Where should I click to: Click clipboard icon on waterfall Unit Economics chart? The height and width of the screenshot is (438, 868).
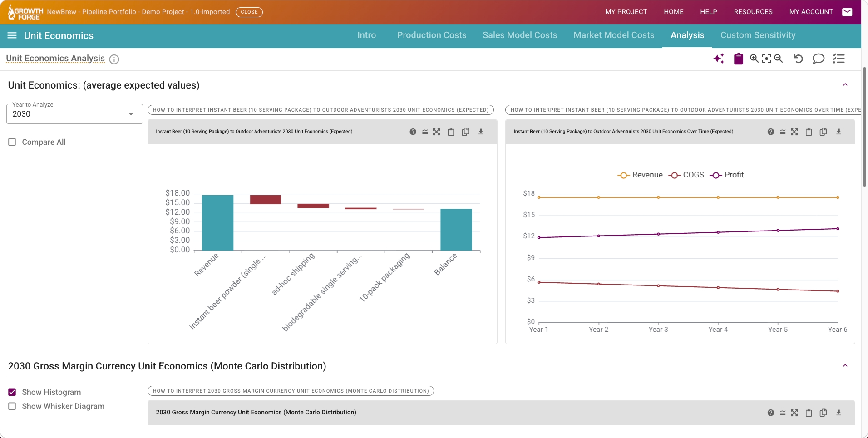[451, 132]
